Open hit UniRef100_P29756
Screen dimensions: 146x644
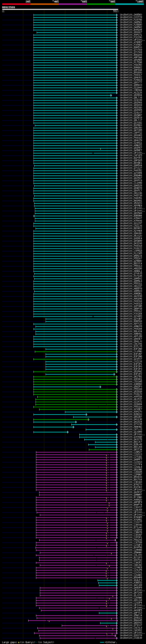pos(131,20)
